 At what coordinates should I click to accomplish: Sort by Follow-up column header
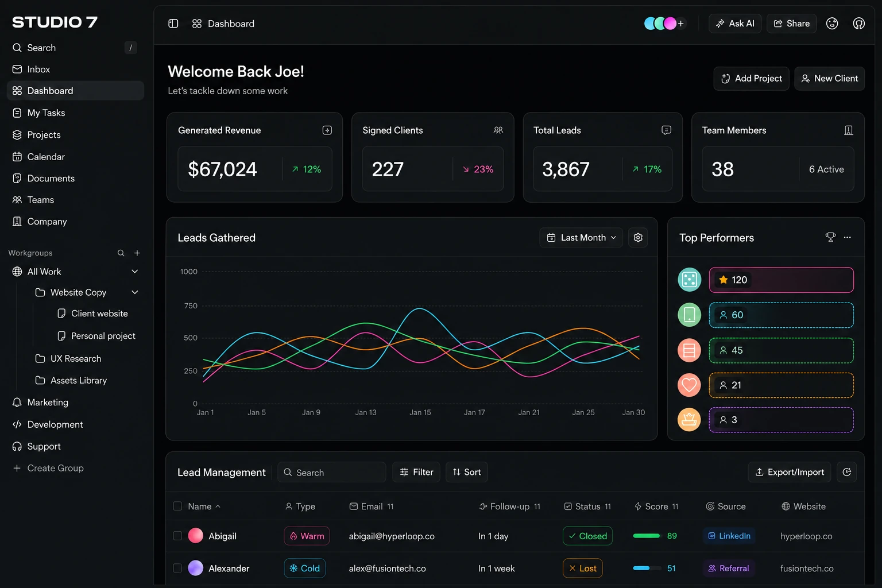pyautogui.click(x=510, y=506)
